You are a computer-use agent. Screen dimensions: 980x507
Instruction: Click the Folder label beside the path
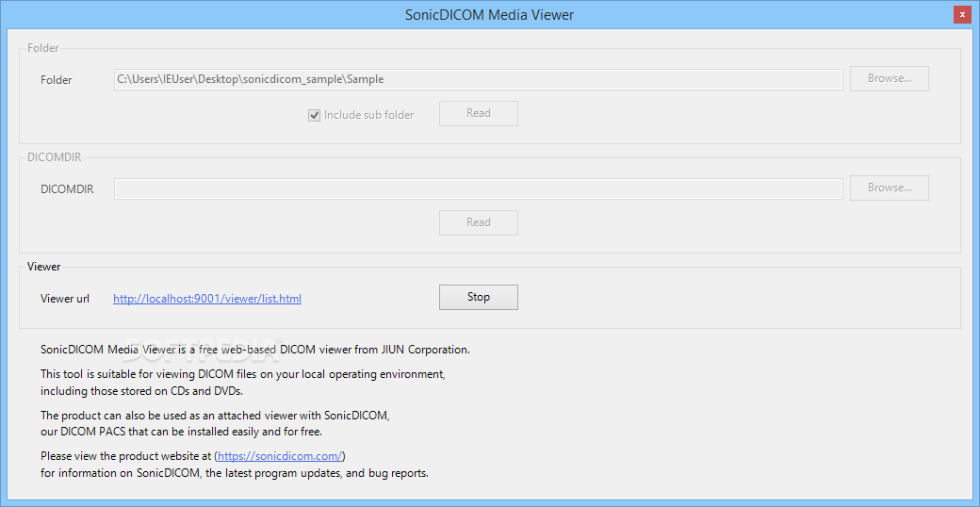point(57,80)
